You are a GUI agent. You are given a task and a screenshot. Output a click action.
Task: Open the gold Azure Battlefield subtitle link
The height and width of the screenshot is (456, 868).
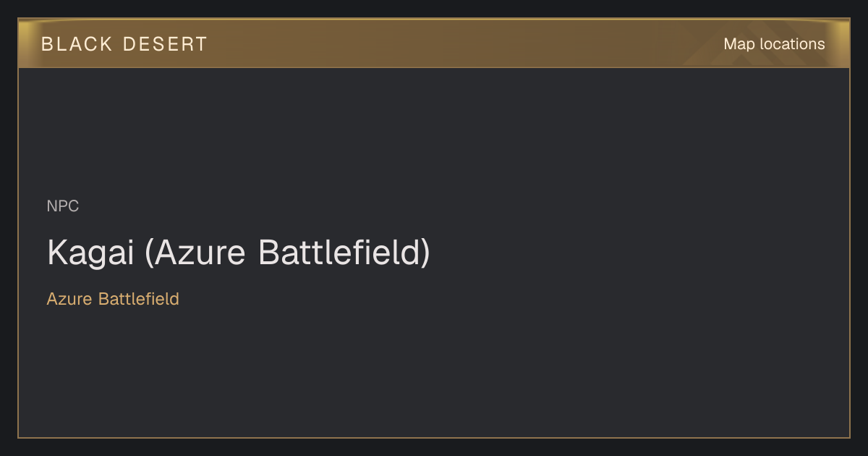click(x=113, y=299)
